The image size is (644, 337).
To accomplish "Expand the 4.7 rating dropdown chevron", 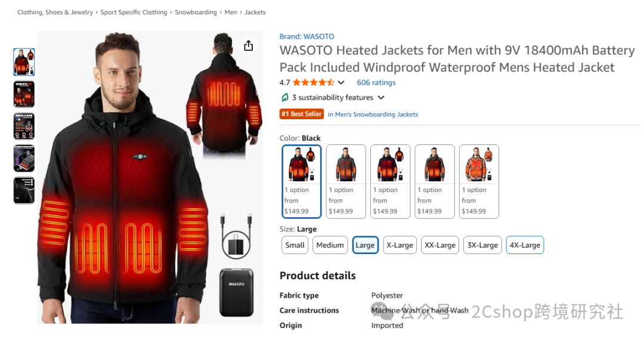I will (341, 82).
